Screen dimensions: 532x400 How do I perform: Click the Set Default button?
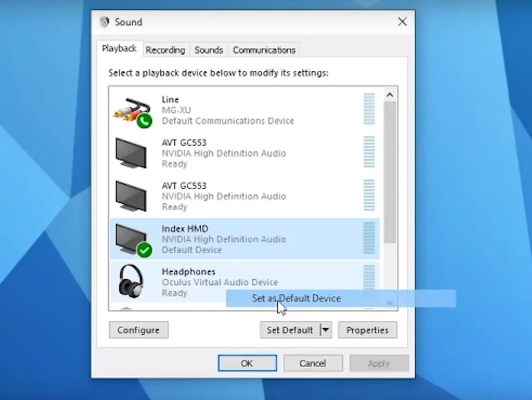point(290,330)
